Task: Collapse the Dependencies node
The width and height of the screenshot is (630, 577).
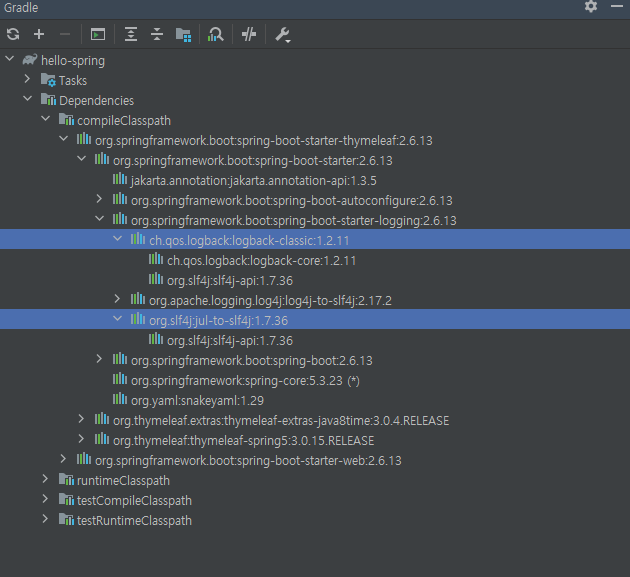Action: point(28,99)
